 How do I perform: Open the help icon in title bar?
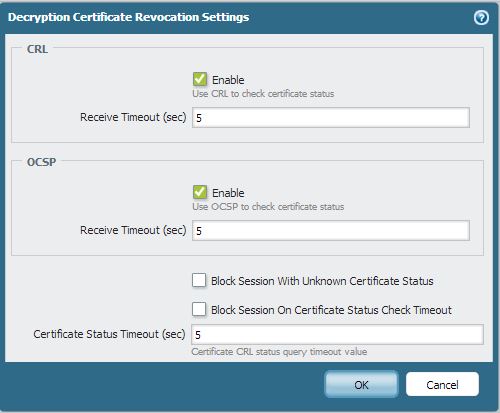481,18
